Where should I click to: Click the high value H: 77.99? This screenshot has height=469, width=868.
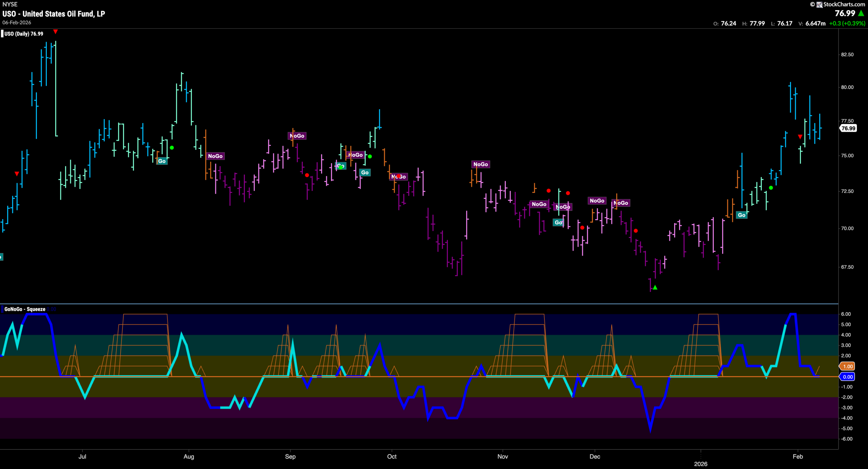point(753,23)
